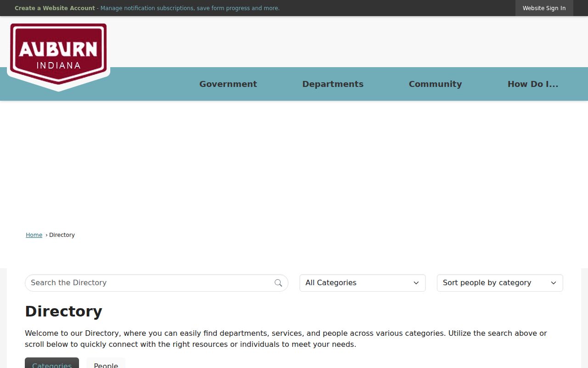Switch to the People tab
The image size is (588, 368).
click(106, 363)
